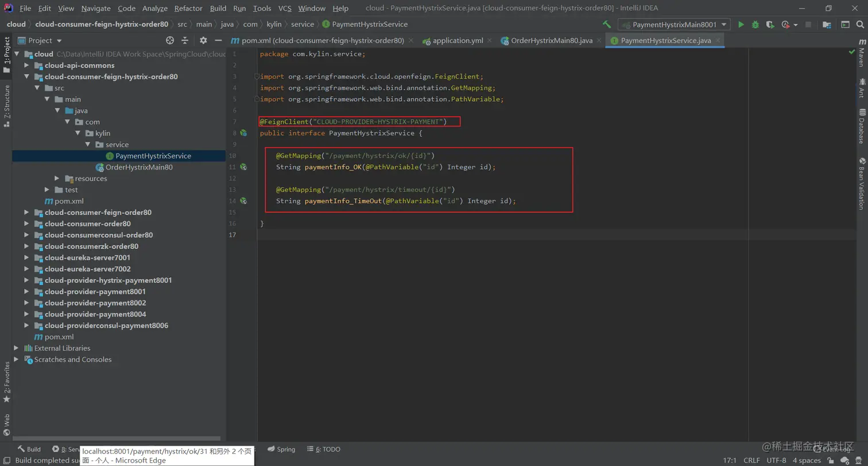Click gutter implementation icon at line 8

pos(243,133)
